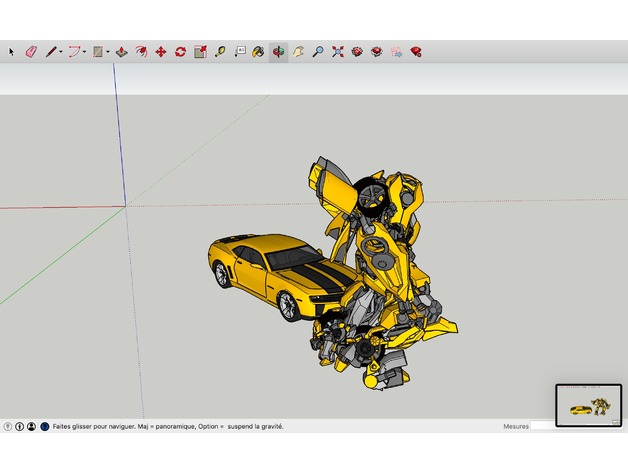Select the Line pencil tool
The height and width of the screenshot is (472, 628).
51,52
